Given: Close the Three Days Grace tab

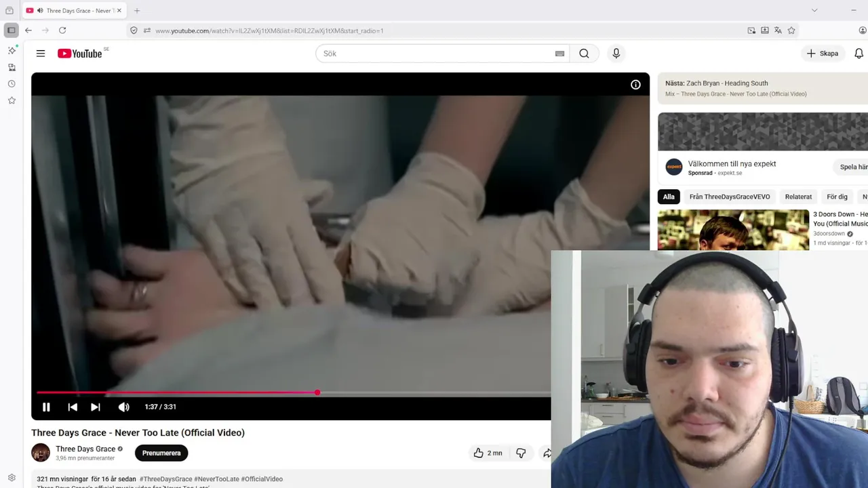Looking at the screenshot, I should (119, 11).
